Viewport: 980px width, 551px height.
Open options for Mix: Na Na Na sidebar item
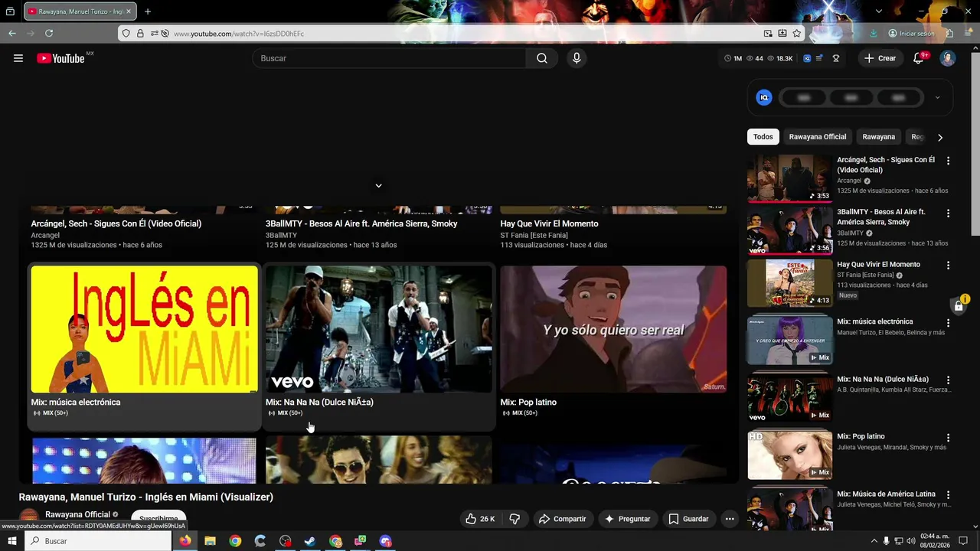948,380
